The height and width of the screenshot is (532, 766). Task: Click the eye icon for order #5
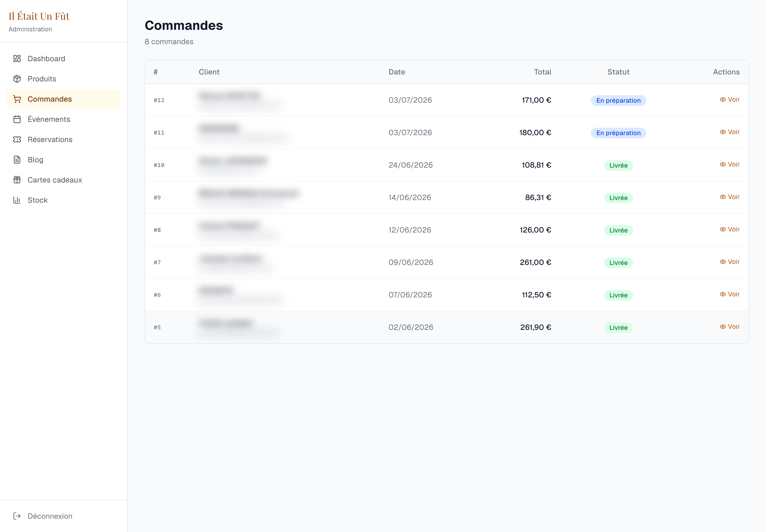723,327
